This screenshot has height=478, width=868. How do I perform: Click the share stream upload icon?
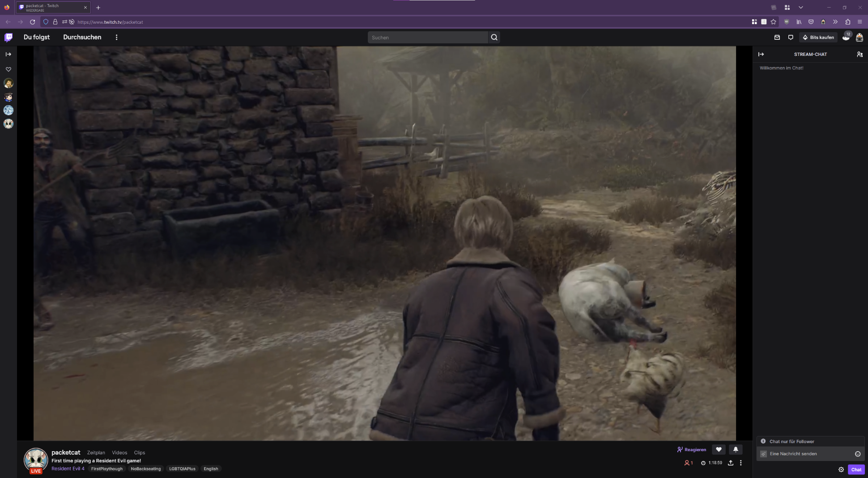point(731,463)
